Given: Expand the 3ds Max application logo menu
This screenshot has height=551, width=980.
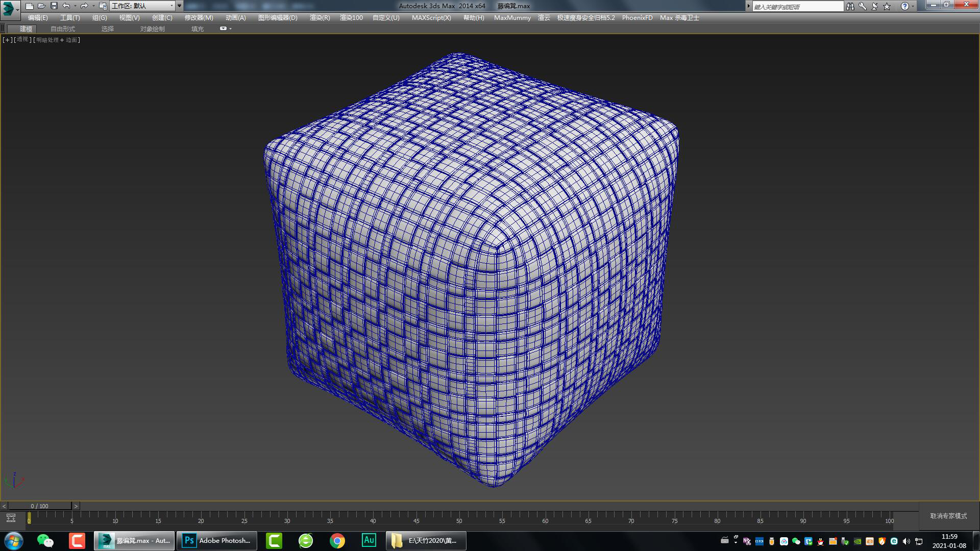Looking at the screenshot, I should 10,8.
